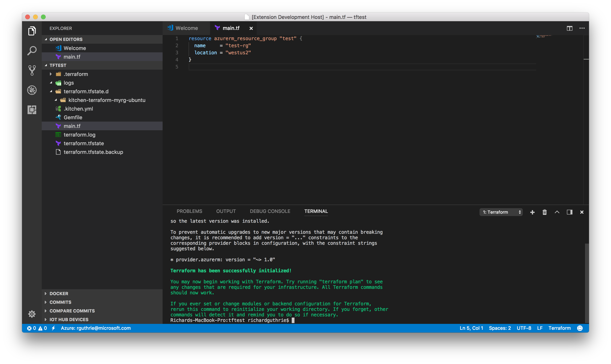Image resolution: width=611 pixels, height=364 pixels.
Task: Expand the .terraform folder
Action: click(51, 74)
